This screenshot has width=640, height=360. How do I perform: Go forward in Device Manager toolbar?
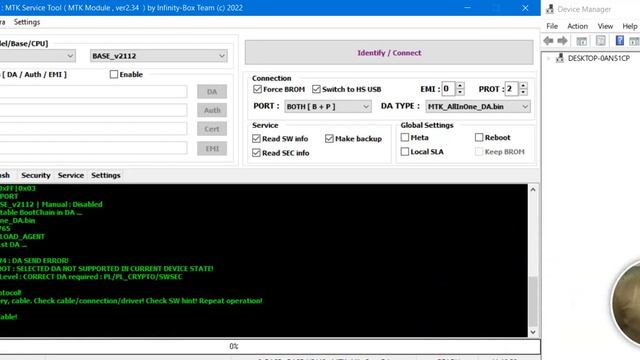(x=562, y=41)
